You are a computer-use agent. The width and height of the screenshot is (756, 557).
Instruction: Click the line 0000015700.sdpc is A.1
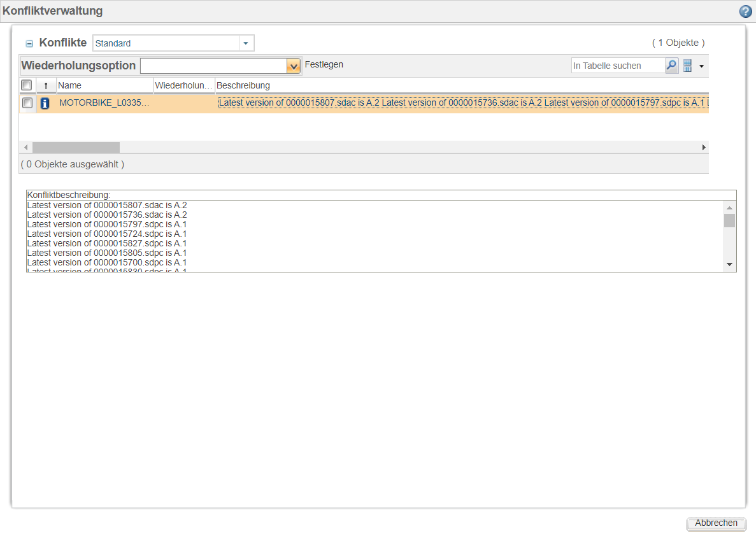click(107, 263)
